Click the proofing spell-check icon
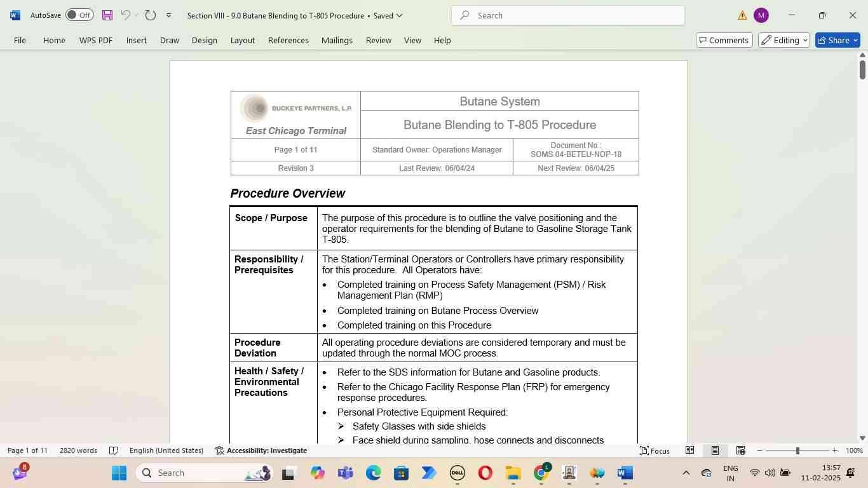The image size is (868, 488). pyautogui.click(x=114, y=451)
